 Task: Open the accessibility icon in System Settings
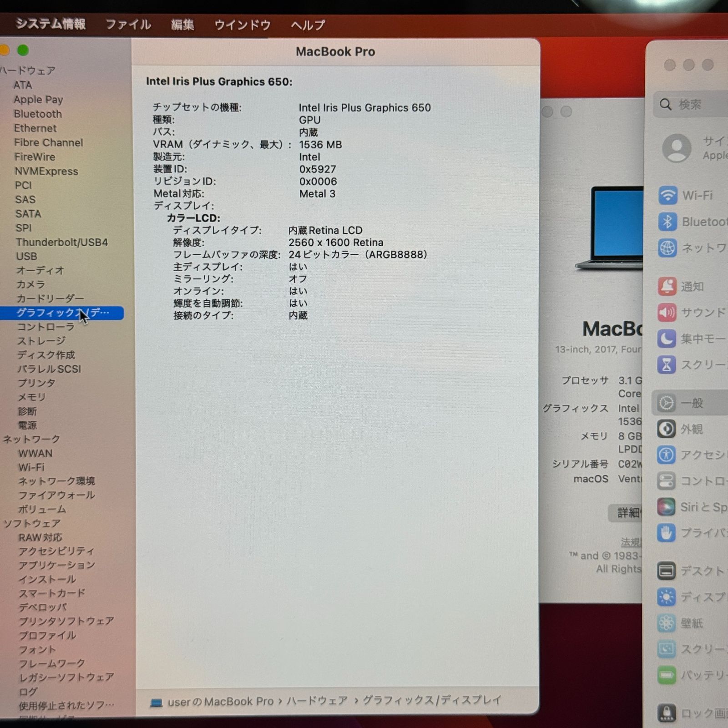click(667, 455)
